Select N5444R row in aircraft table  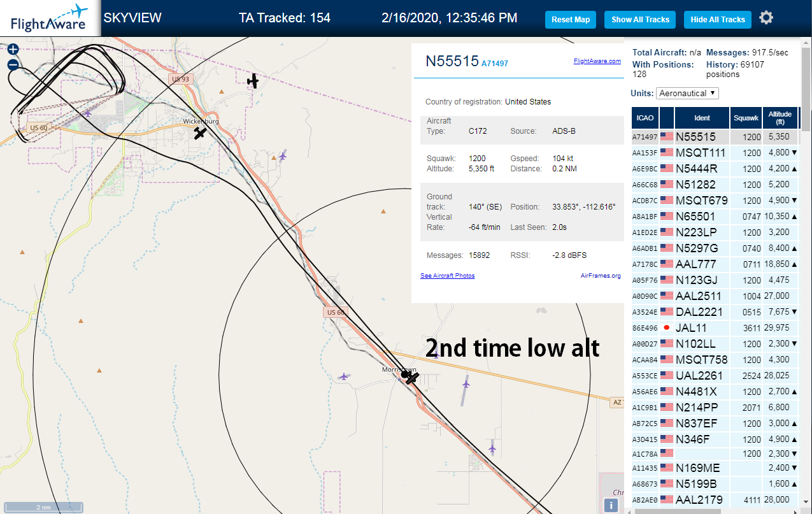(715, 168)
